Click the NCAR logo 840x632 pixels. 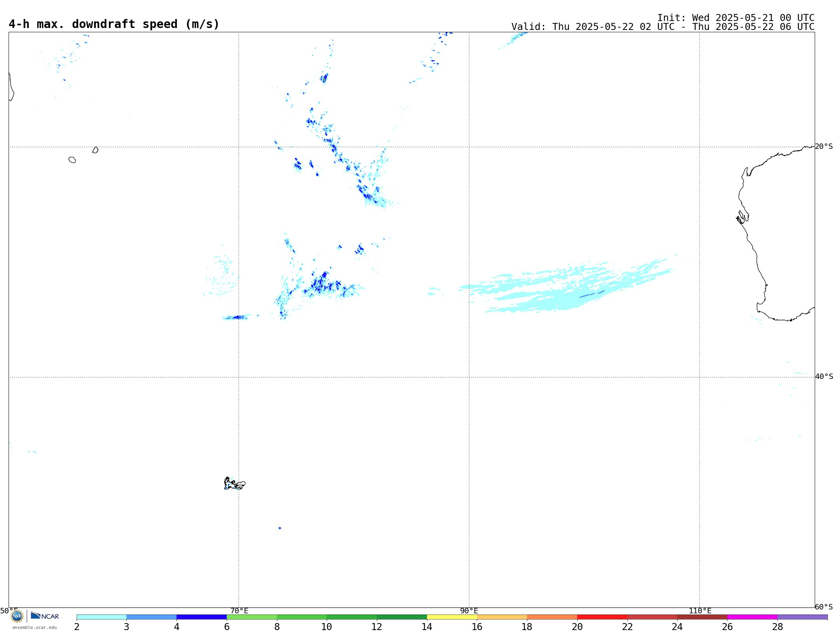point(45,616)
